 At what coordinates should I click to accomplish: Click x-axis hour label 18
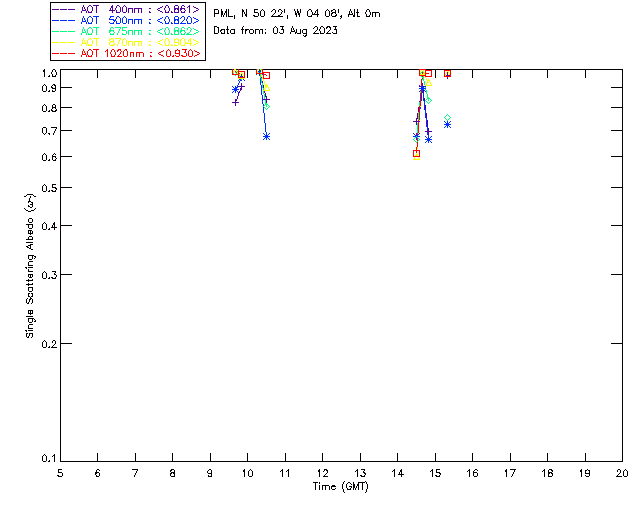[x=547, y=473]
